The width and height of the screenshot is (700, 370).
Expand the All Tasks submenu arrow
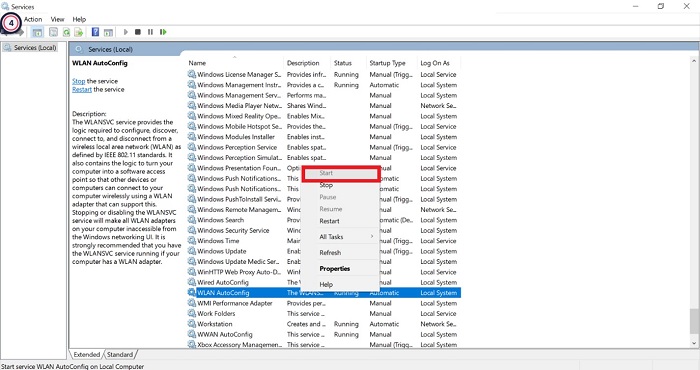(371, 237)
